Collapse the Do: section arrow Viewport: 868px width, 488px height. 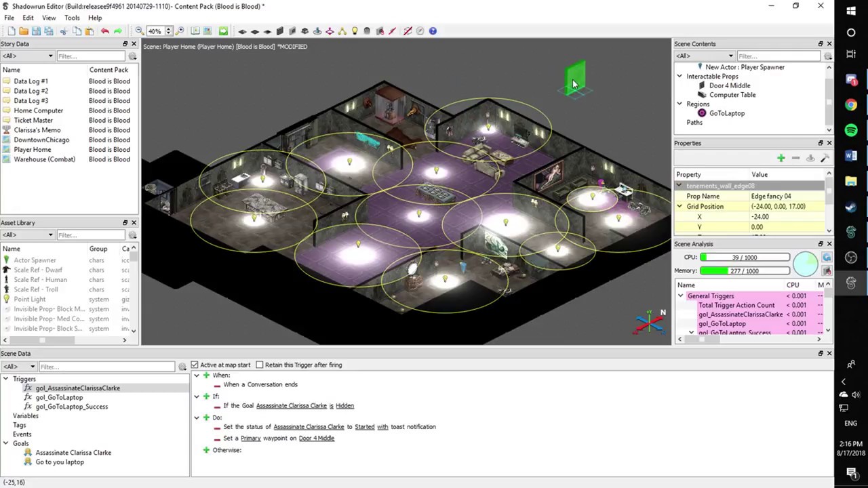coord(197,418)
